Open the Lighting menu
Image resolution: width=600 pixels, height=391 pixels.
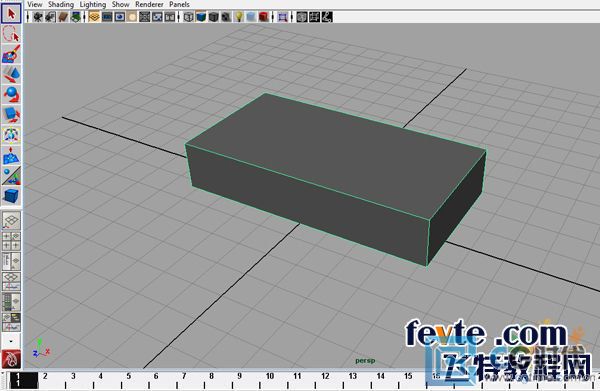(93, 5)
